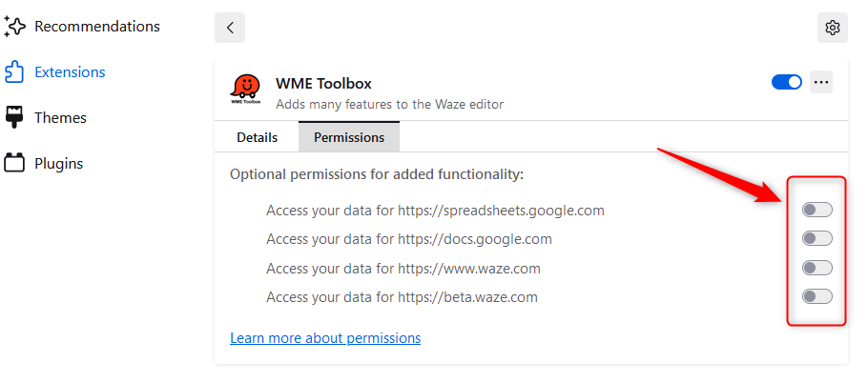Enable access for spreadsheets.google.com
868x383 pixels.
[817, 210]
